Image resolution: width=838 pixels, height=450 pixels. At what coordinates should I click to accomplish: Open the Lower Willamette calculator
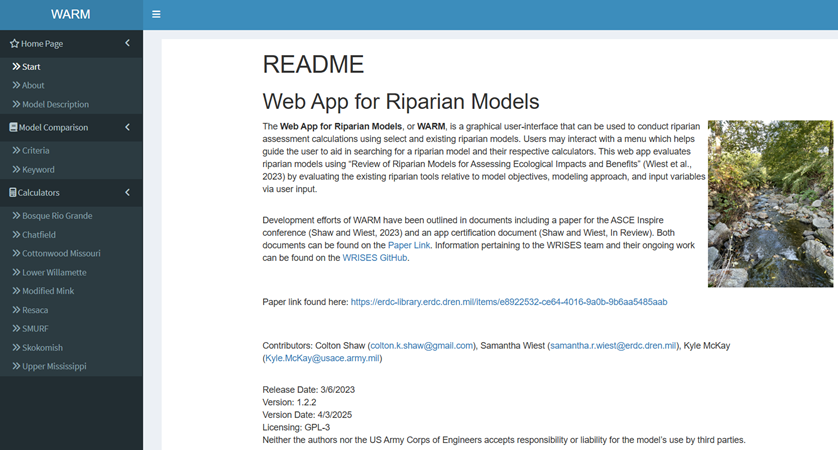(x=71, y=272)
